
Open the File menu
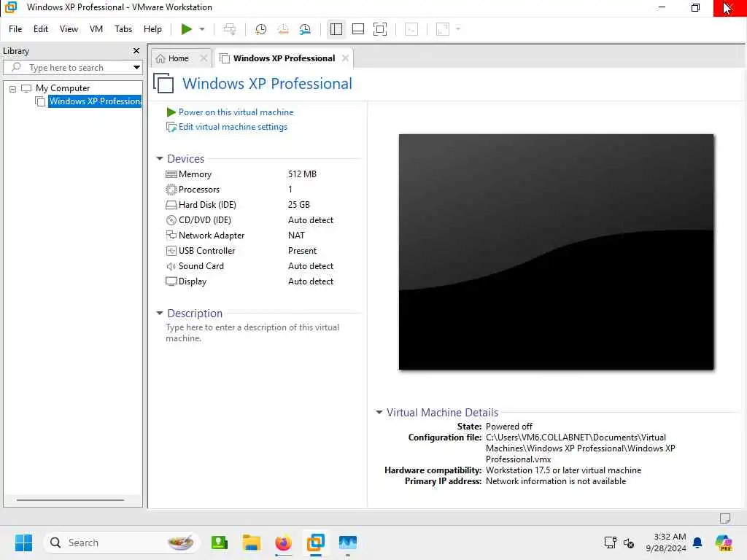(x=15, y=29)
